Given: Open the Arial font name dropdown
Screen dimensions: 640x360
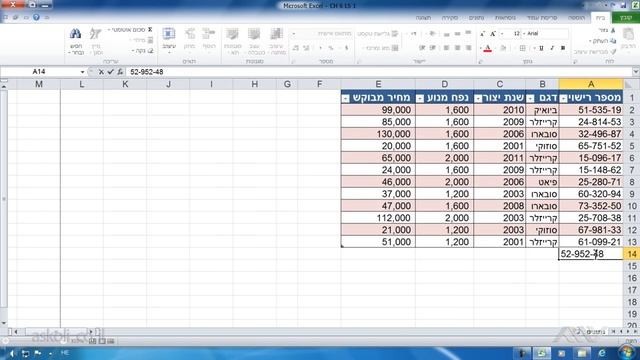Looking at the screenshot, I should [524, 33].
